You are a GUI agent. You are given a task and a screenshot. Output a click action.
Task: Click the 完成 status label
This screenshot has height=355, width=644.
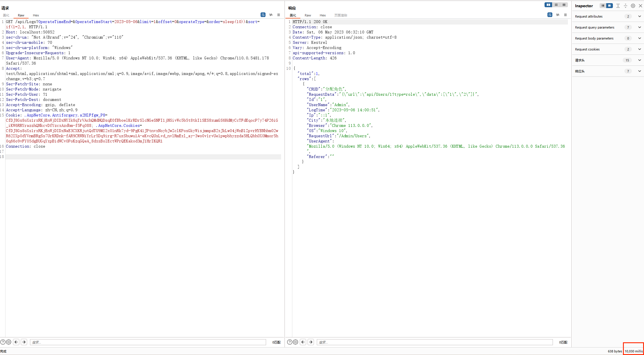[3, 351]
